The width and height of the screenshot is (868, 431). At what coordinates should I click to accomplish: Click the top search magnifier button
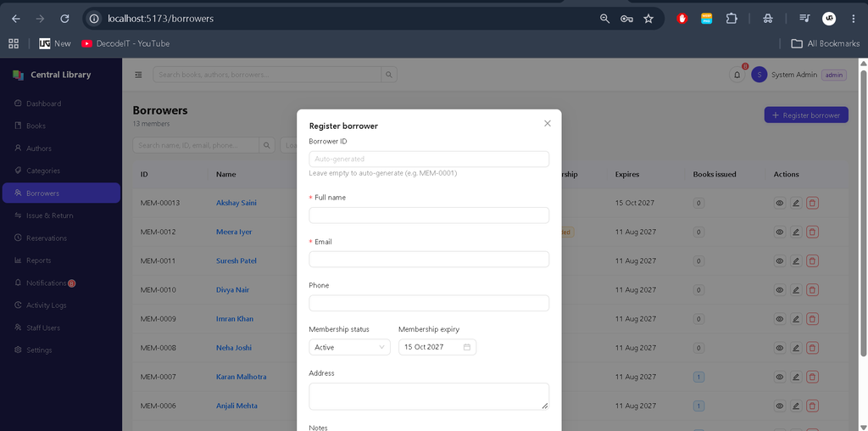(389, 75)
